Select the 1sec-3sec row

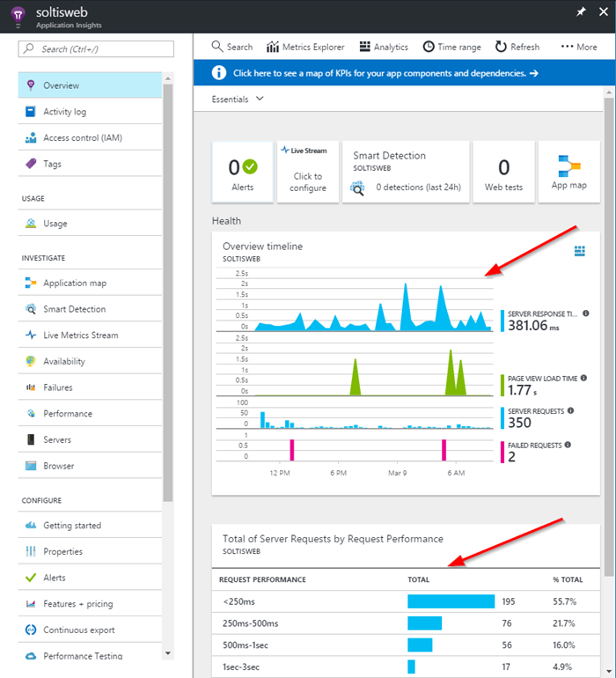tap(406, 667)
